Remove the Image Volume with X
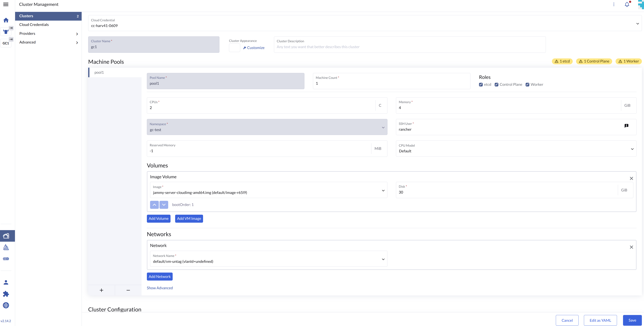644x326 pixels. pos(631,178)
